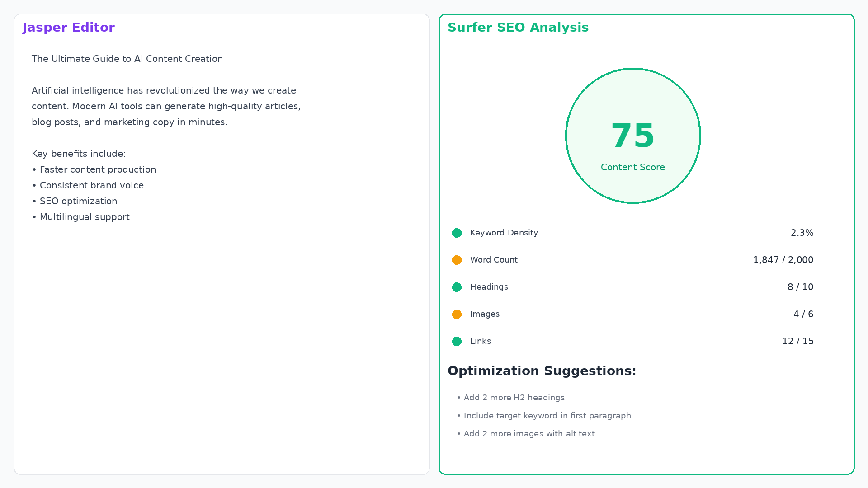The width and height of the screenshot is (868, 488).
Task: Click the Optimization Suggestions heading
Action: [x=542, y=371]
